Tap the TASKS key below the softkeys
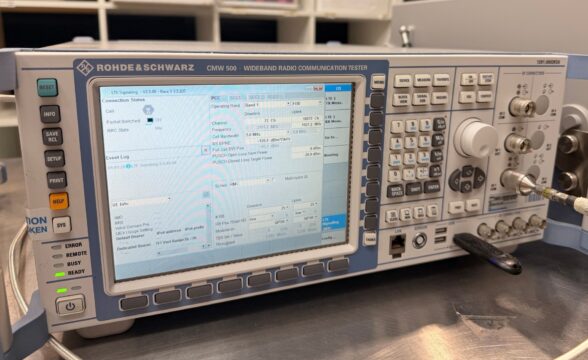The image size is (588, 360). [x=370, y=239]
